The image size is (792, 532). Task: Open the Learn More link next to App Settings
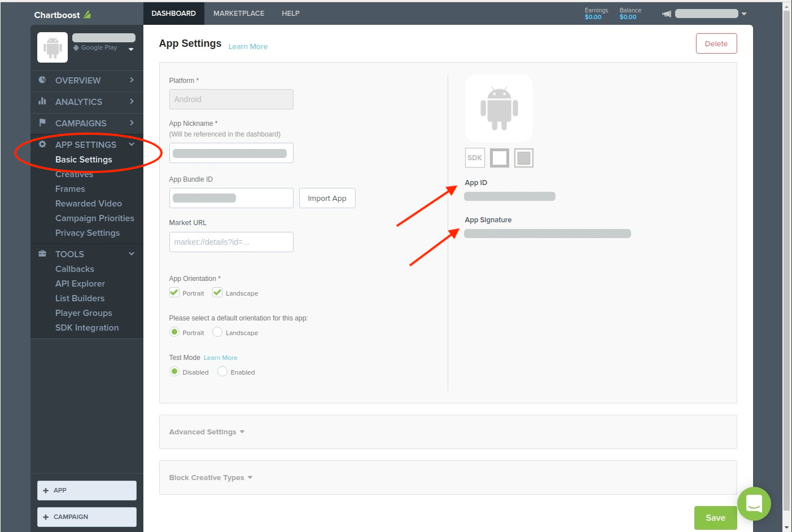248,46
